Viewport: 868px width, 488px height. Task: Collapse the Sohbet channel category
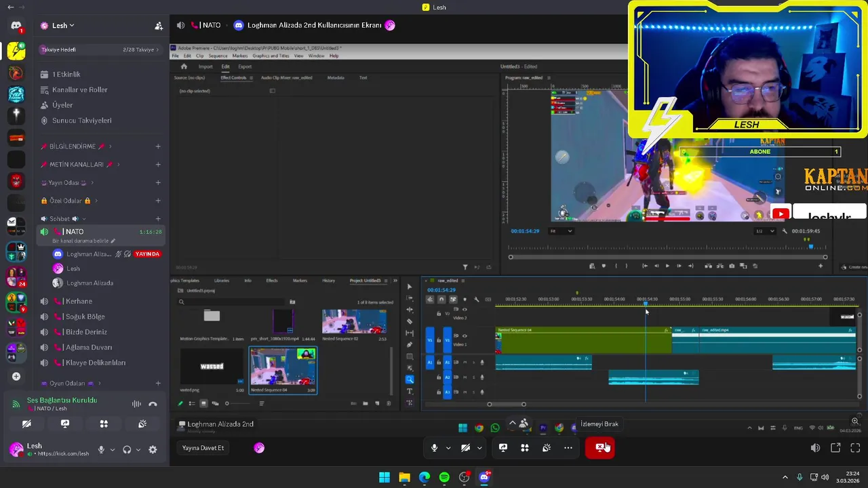tap(64, 219)
